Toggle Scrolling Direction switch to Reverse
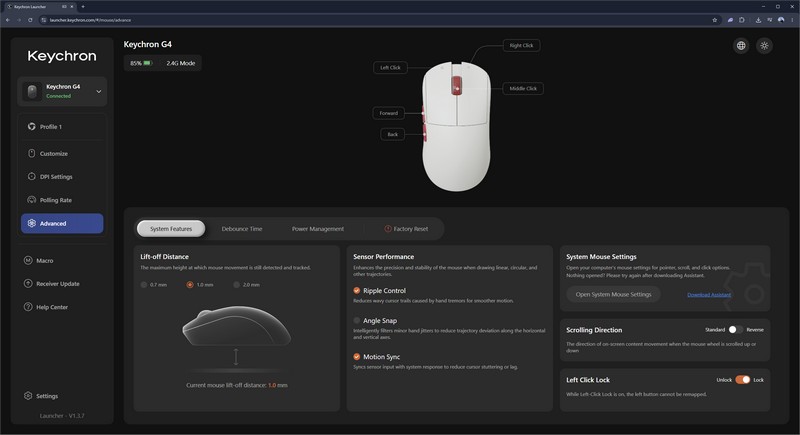Viewport: 800px width, 435px height. click(735, 329)
